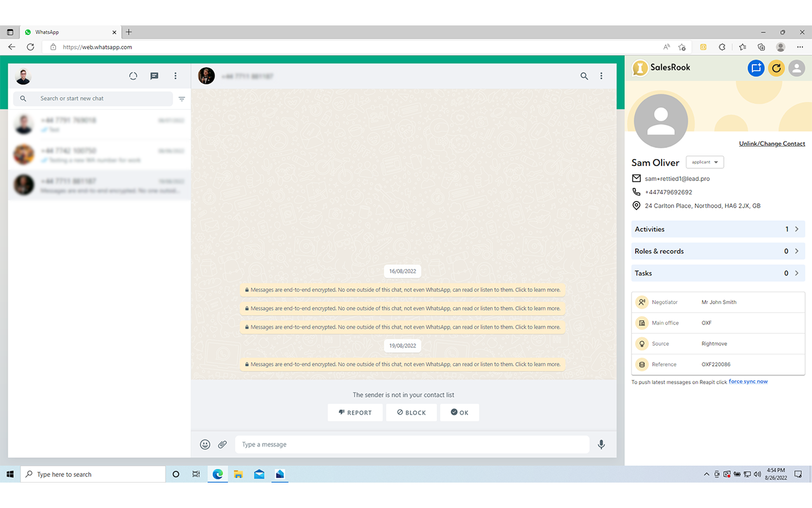Click encrypted notice under 19/08/2022
The height and width of the screenshot is (508, 812).
(402, 364)
